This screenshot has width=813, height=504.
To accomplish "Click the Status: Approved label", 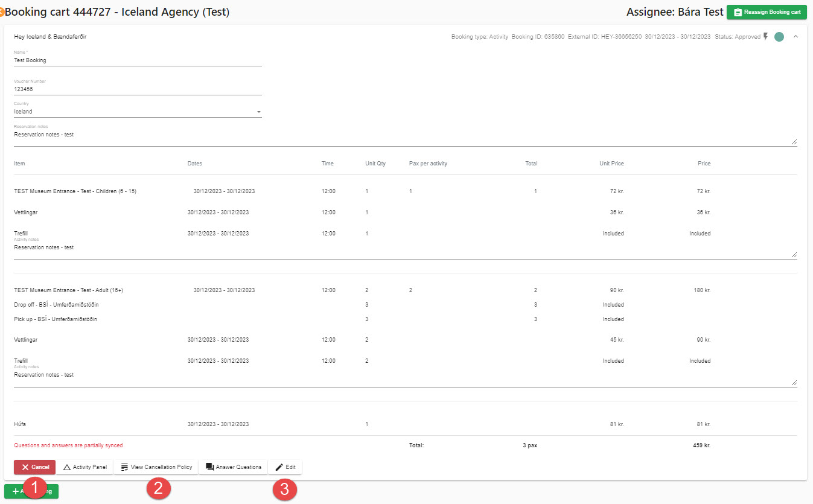I will pos(738,37).
